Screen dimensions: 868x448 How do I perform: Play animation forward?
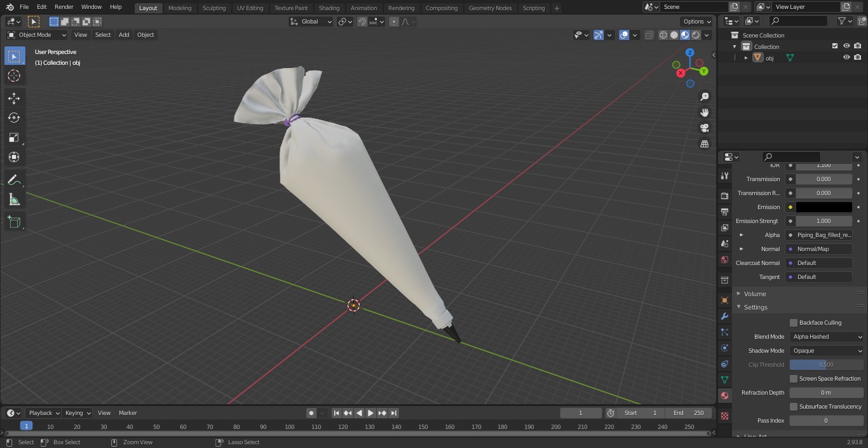tap(370, 413)
